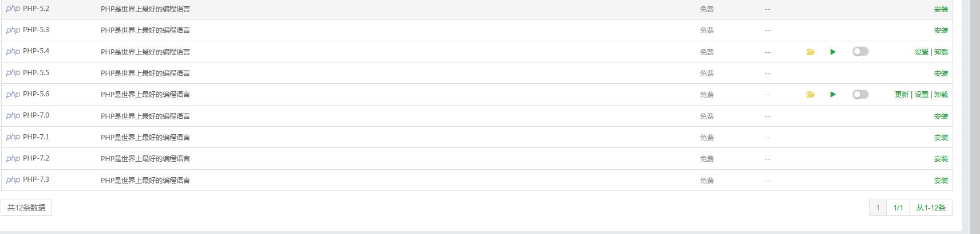
Task: Click the php logo icon beside PHP-5.5
Action: [13, 73]
